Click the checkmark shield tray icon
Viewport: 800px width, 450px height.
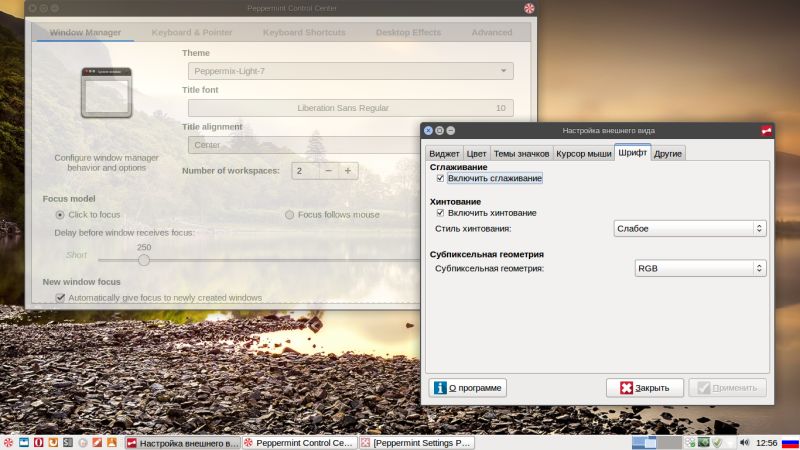717,442
